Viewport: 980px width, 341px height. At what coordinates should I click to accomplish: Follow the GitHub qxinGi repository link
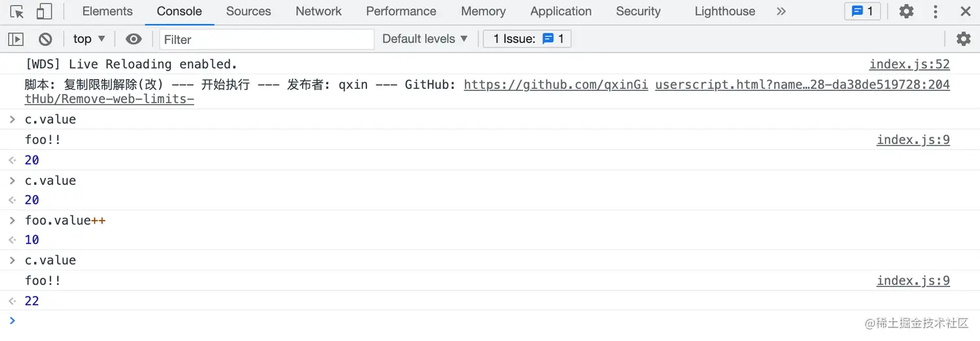(555, 85)
